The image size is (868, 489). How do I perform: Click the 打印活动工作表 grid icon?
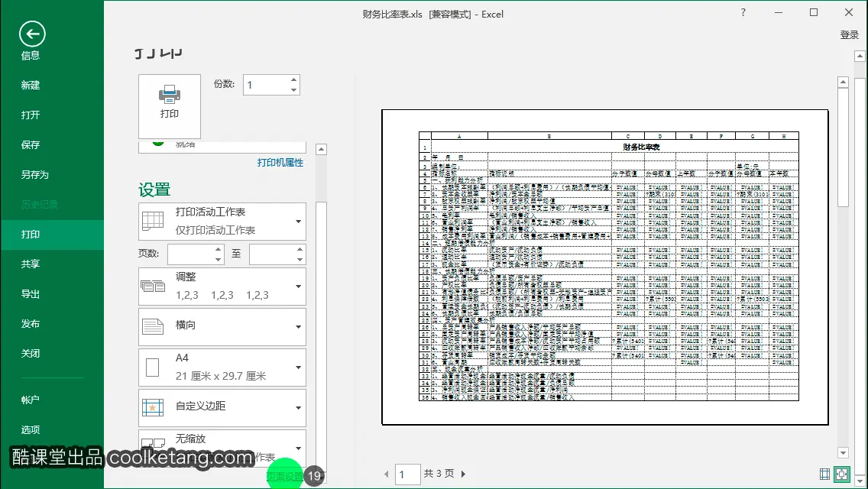click(x=153, y=221)
